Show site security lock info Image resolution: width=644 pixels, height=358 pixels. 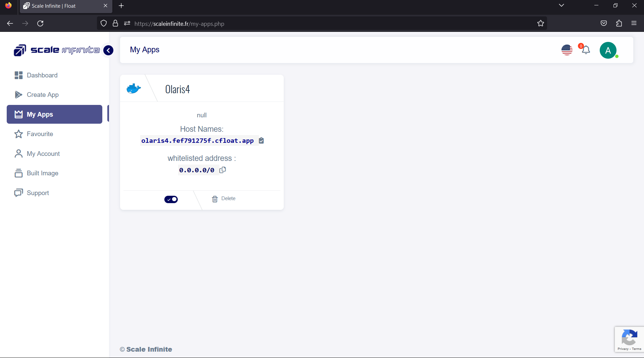(x=115, y=23)
